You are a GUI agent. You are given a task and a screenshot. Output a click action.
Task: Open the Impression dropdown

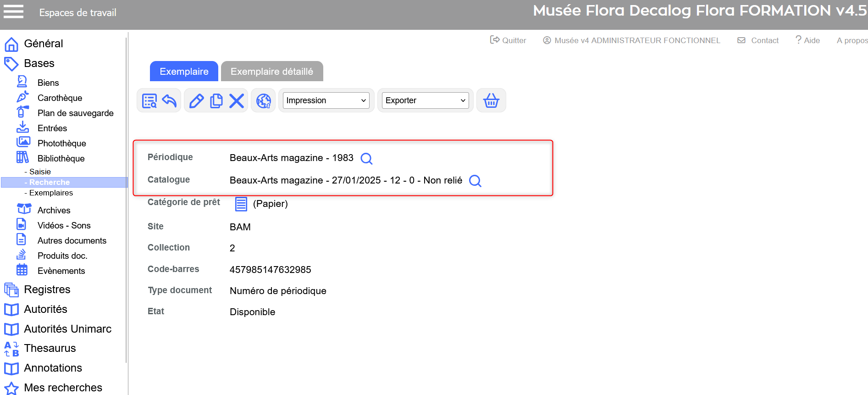(326, 100)
